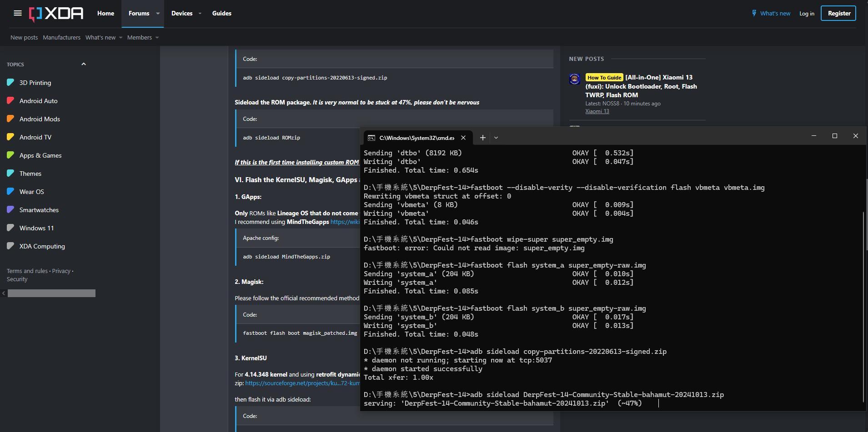Select the XDA Computing topic

42,246
